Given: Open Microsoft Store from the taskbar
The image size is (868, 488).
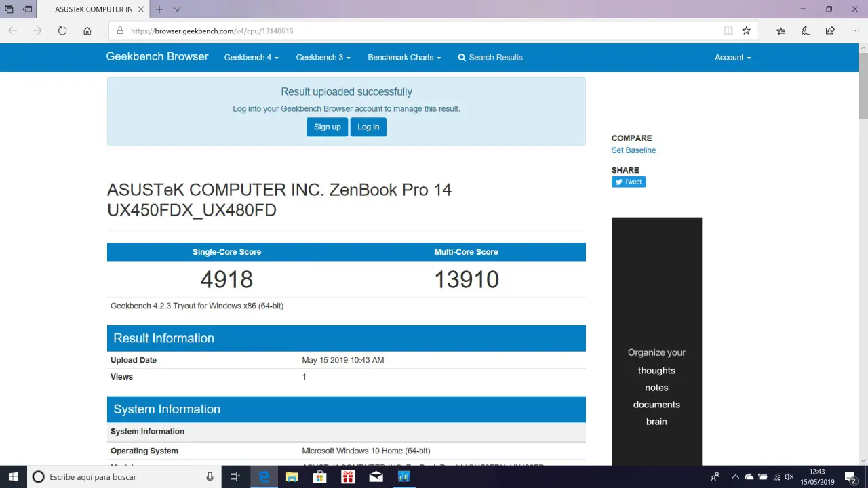Looking at the screenshot, I should pyautogui.click(x=319, y=477).
